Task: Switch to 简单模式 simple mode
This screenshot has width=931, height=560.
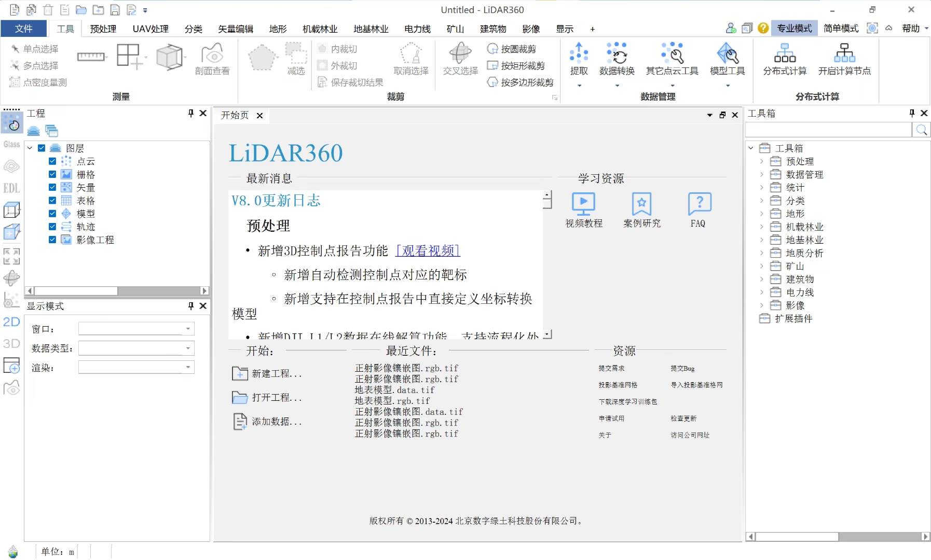Action: [x=841, y=29]
